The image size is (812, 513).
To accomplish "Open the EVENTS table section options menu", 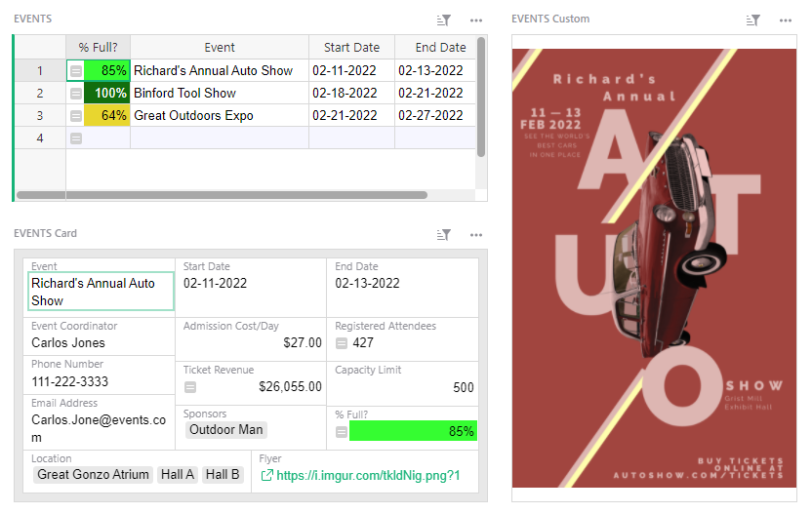I will [x=476, y=20].
